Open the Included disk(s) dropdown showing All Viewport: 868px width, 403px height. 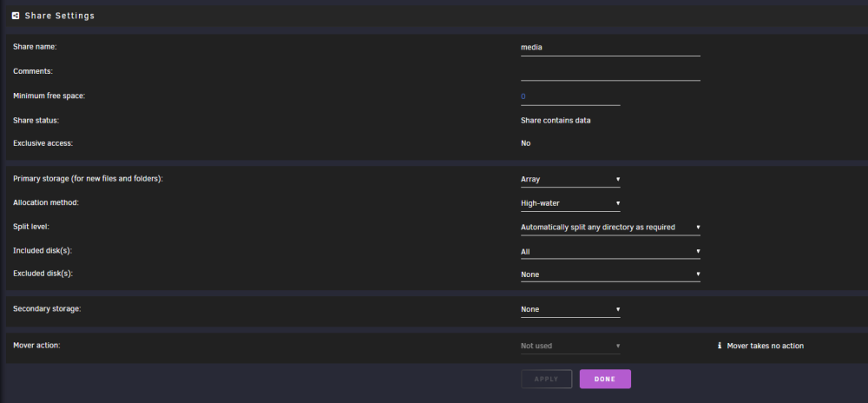click(x=610, y=252)
